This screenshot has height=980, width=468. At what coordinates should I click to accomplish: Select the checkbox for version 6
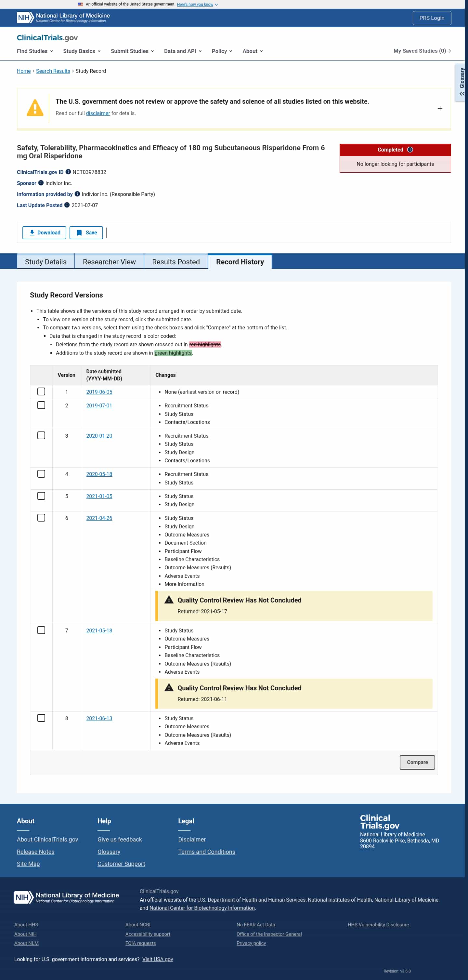pos(42,518)
